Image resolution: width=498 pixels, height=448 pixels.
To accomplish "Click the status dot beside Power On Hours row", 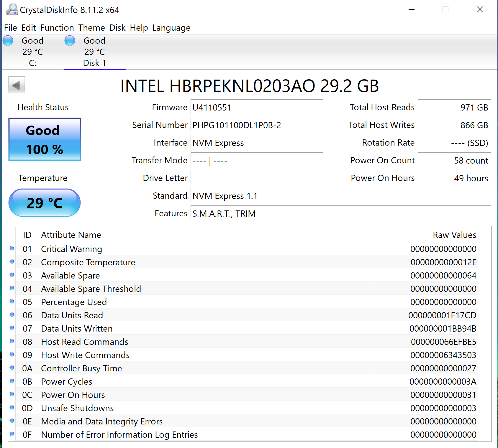I will 12,394.
